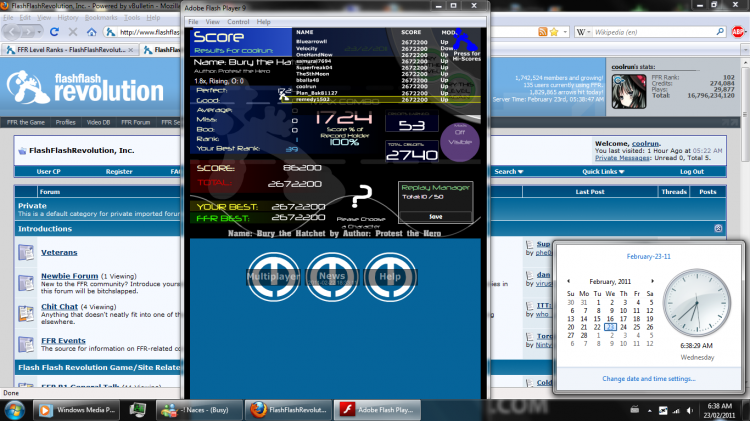Open Windows Media Player taskbar button
Viewport: 750px width, 421px height.
coord(77,410)
